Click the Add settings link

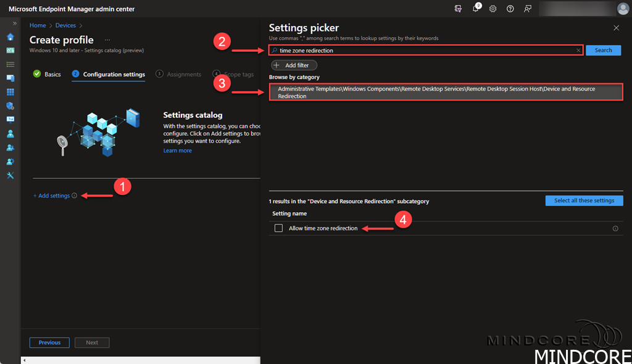point(52,196)
